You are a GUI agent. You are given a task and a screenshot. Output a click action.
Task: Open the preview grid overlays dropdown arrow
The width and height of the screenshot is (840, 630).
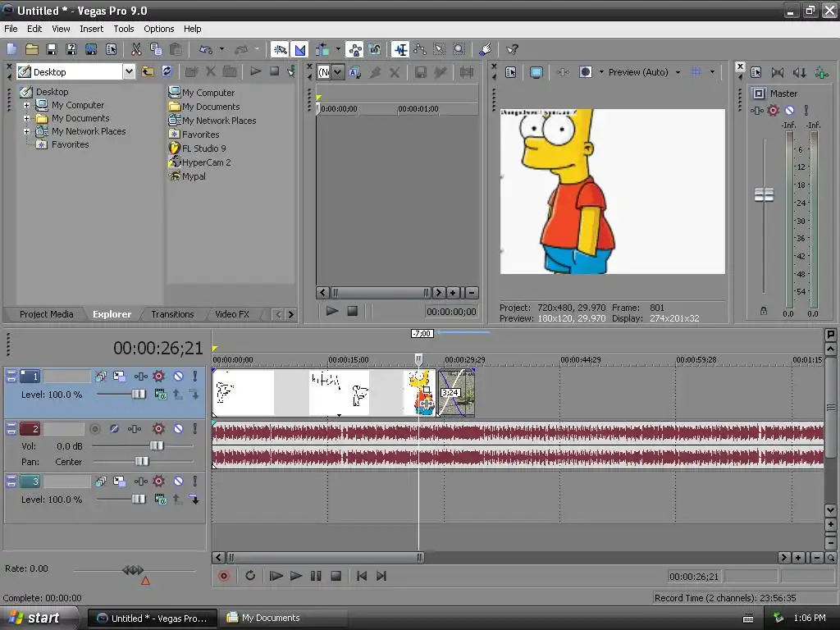712,72
